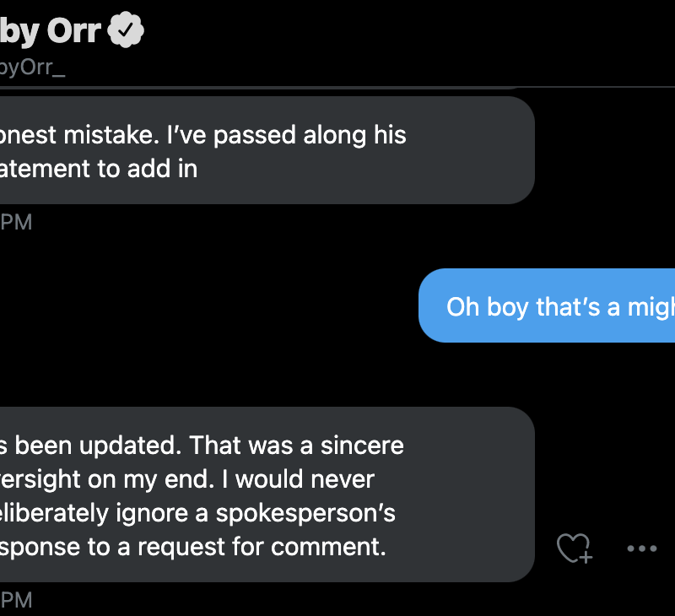
Task: Click the cut-off message bubble below the header
Action: pyautogui.click(x=253, y=88)
